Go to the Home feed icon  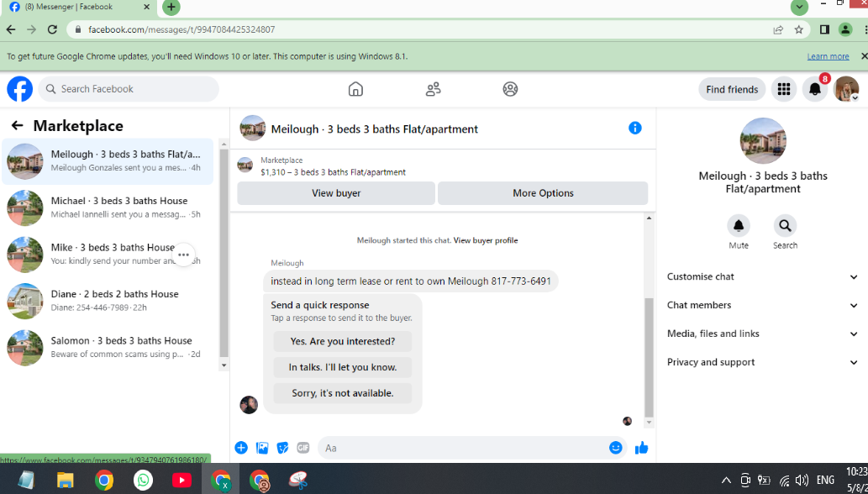point(355,89)
